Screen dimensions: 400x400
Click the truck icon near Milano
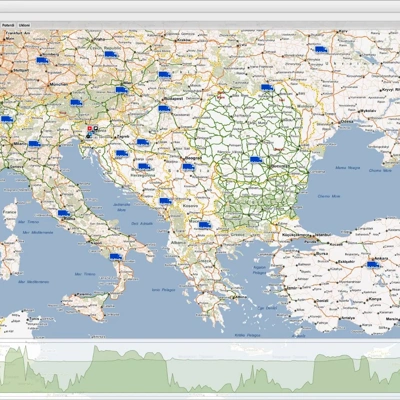pyautogui.click(x=34, y=144)
